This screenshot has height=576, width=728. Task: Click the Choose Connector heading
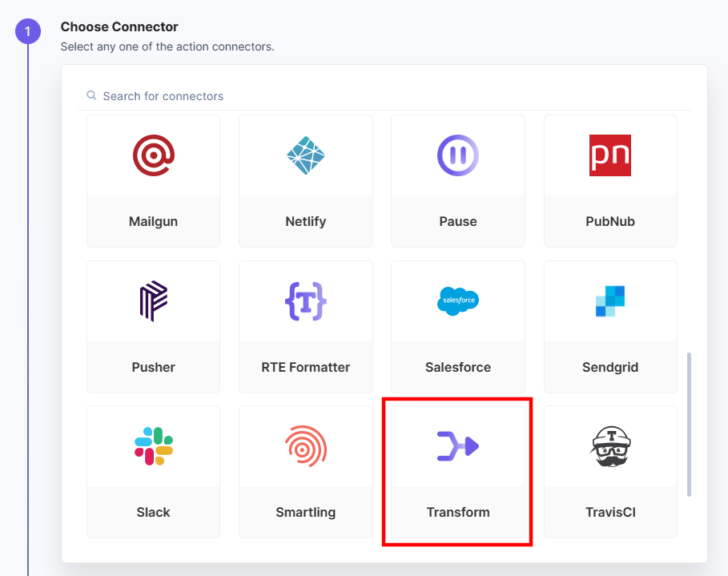click(x=119, y=27)
